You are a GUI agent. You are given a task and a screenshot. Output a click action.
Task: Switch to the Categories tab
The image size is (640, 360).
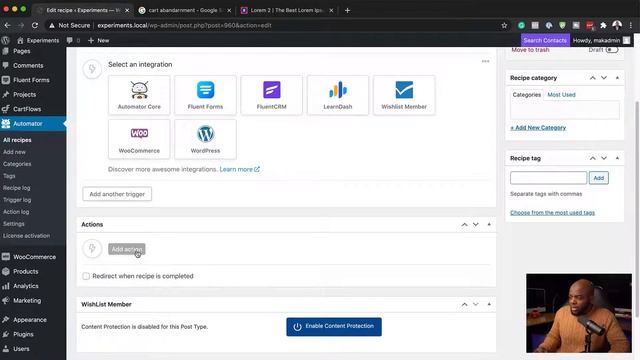coord(527,95)
